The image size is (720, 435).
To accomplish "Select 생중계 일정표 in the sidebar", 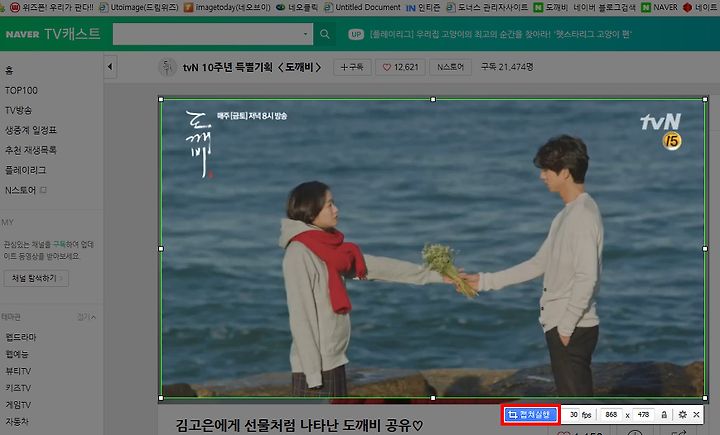I will tap(31, 130).
